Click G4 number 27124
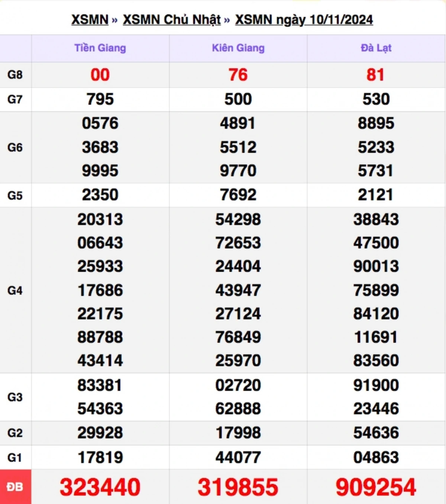Screen dimensions: 446x504 pyautogui.click(x=238, y=314)
